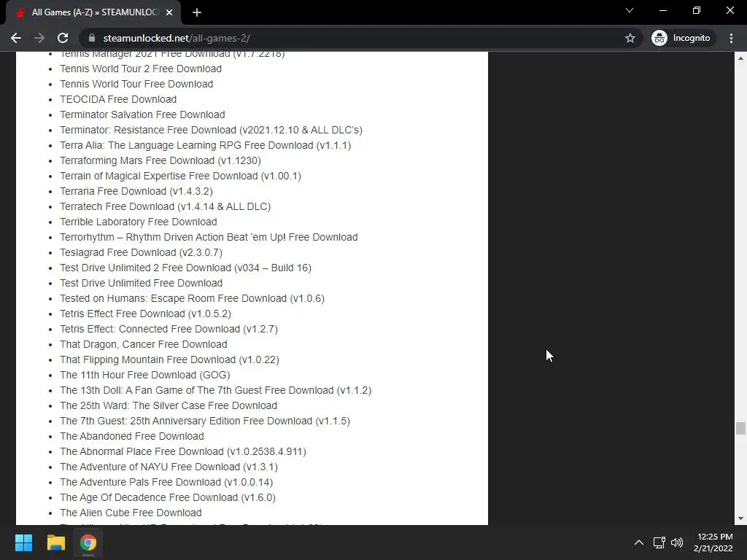The height and width of the screenshot is (560, 747).
Task: Open Terrible Laboratory Free Download
Action: [138, 222]
